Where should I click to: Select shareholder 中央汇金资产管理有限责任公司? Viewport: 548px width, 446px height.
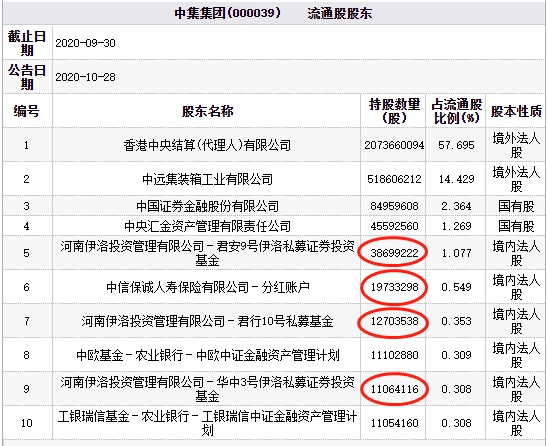pos(207,226)
